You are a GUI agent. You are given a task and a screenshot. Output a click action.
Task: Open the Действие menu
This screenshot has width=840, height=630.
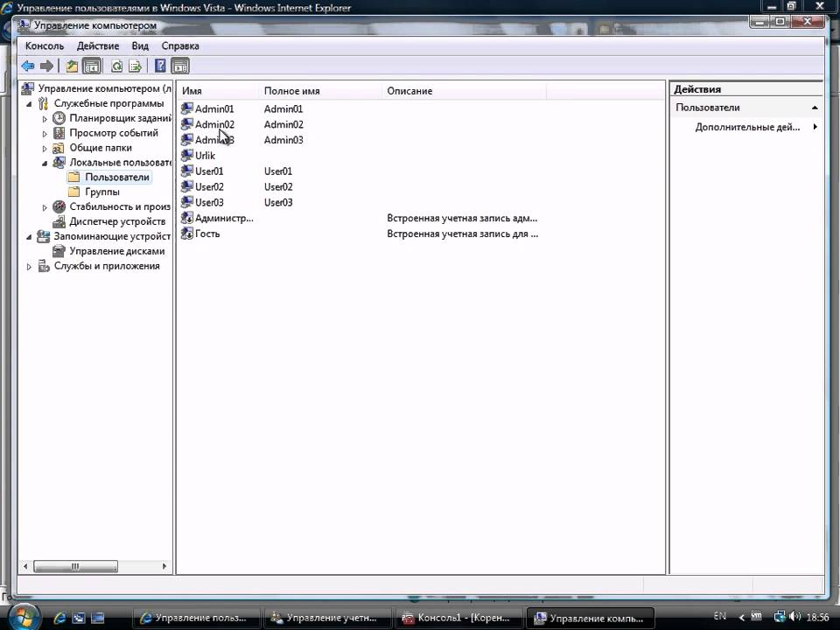[97, 46]
